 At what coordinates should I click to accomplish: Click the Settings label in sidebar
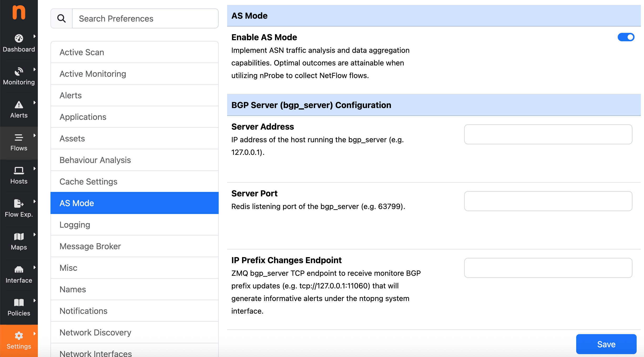pyautogui.click(x=19, y=346)
